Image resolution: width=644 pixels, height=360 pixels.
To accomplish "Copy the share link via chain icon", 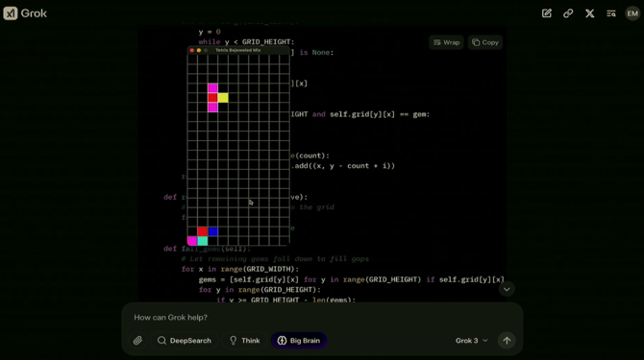I will point(568,13).
